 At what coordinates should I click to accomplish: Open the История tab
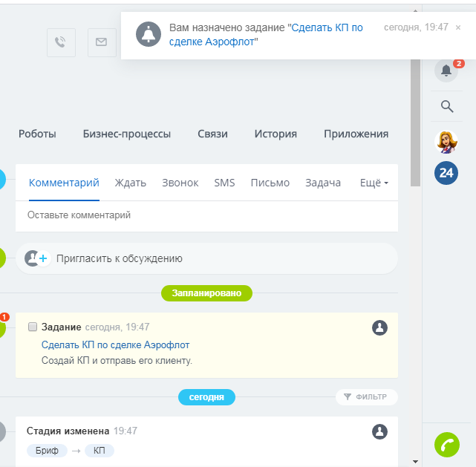tap(276, 134)
